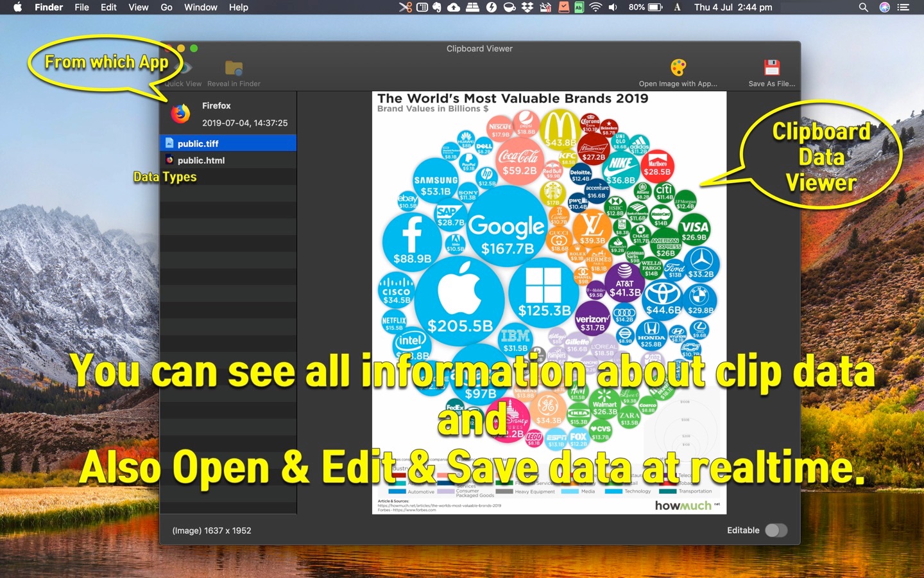Click the lightning bolt menu bar icon
This screenshot has height=578, width=924.
[x=492, y=7]
